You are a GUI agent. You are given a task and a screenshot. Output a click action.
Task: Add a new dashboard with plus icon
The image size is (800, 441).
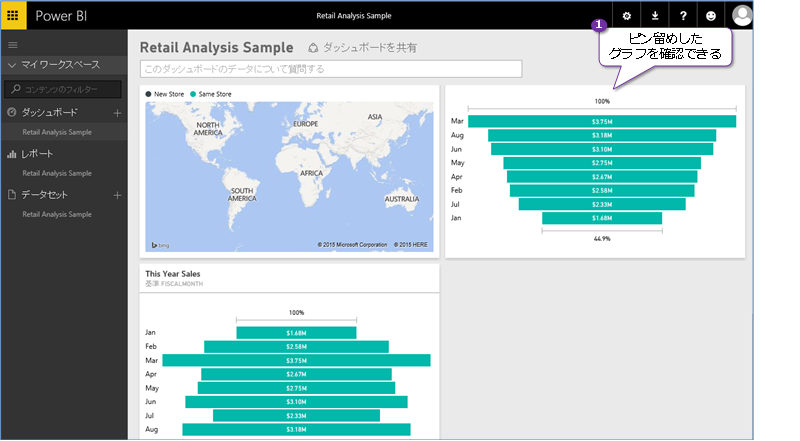tap(117, 113)
